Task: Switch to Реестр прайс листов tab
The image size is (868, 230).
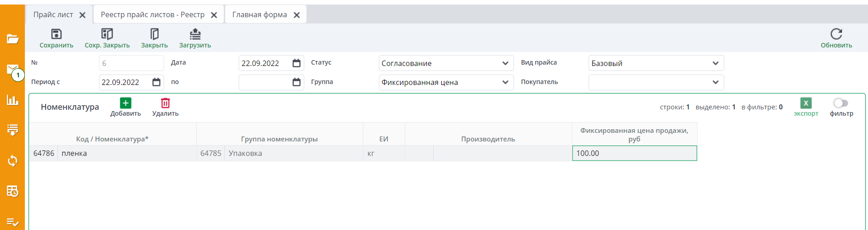Action: (152, 15)
